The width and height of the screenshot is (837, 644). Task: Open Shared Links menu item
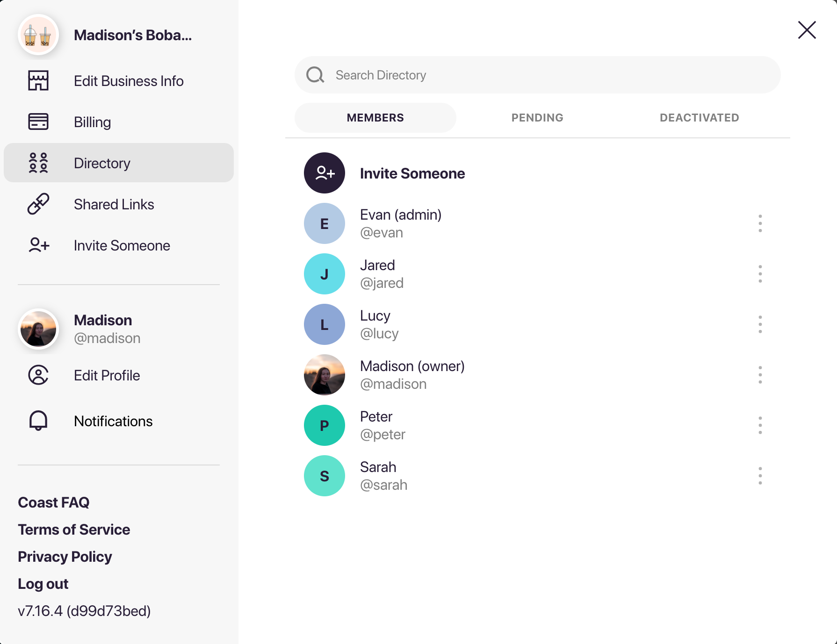point(119,204)
